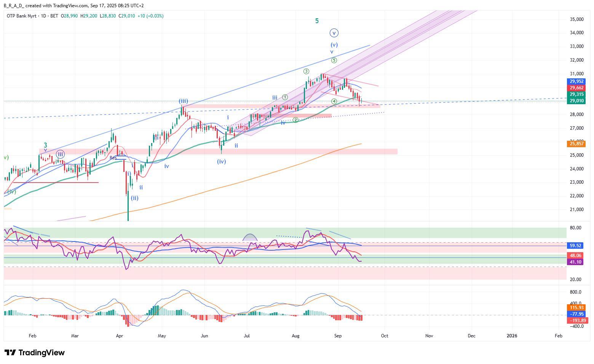Click the Jul label on time axis

coord(247,336)
